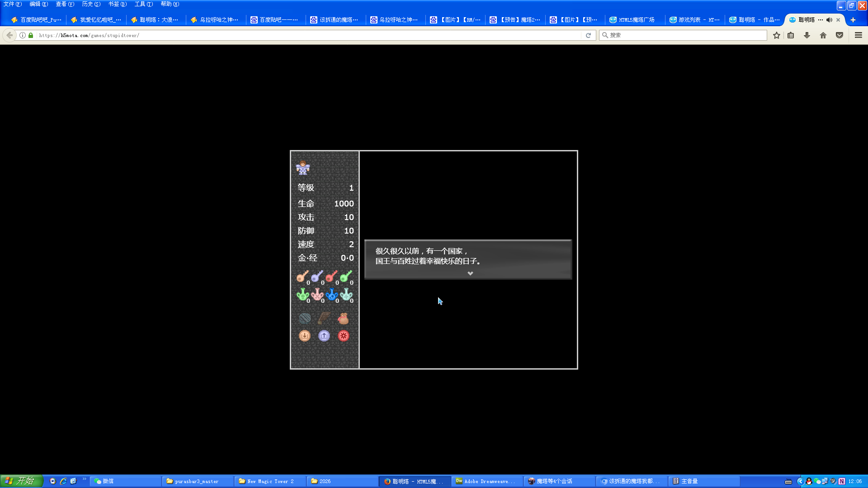Reload the current page
Image resolution: width=868 pixels, height=488 pixels.
pos(588,35)
